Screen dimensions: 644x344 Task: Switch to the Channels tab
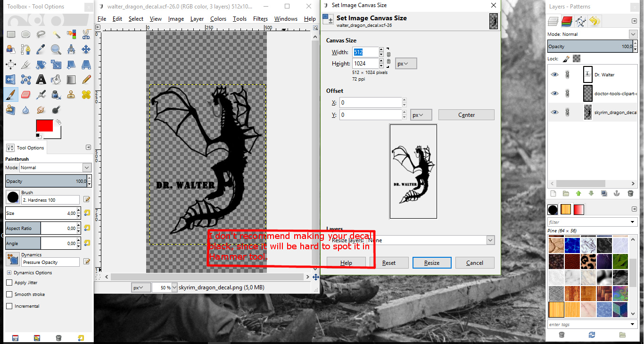pos(567,21)
